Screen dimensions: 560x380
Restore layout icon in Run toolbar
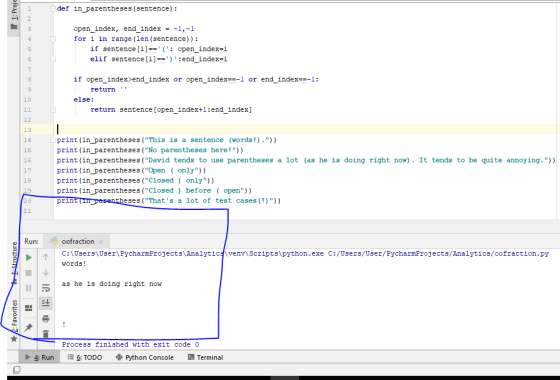tap(29, 308)
